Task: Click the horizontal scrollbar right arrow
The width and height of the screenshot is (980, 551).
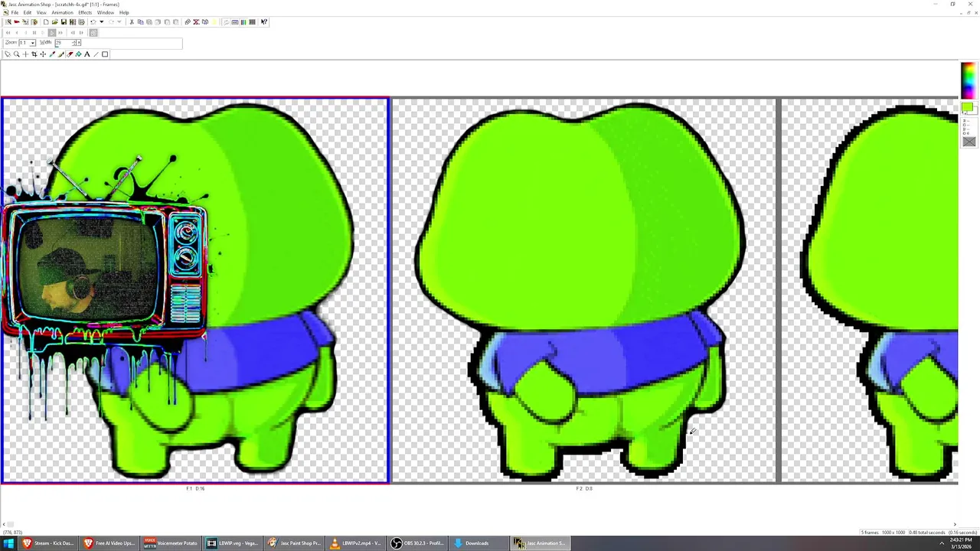Action: (x=954, y=525)
